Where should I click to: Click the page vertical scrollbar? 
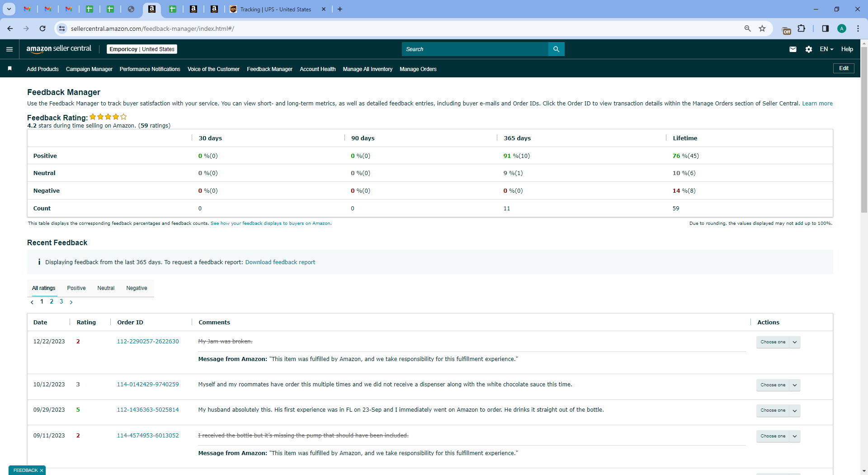tap(864, 129)
